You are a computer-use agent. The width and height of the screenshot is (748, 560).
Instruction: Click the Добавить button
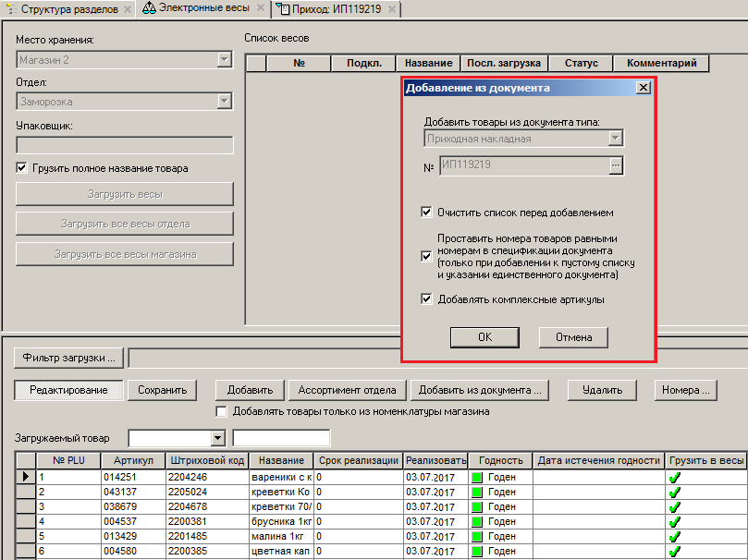(250, 390)
